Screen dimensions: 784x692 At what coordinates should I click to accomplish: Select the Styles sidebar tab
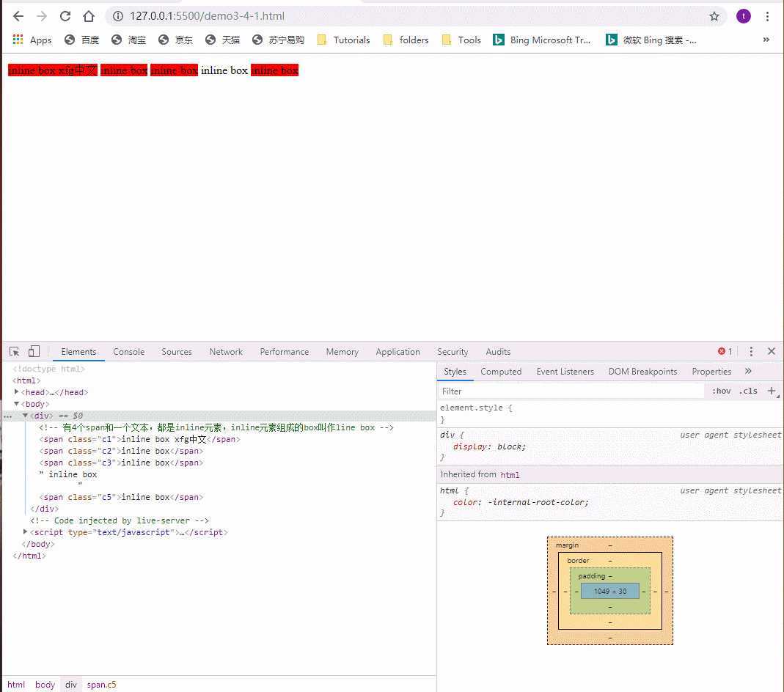point(455,372)
